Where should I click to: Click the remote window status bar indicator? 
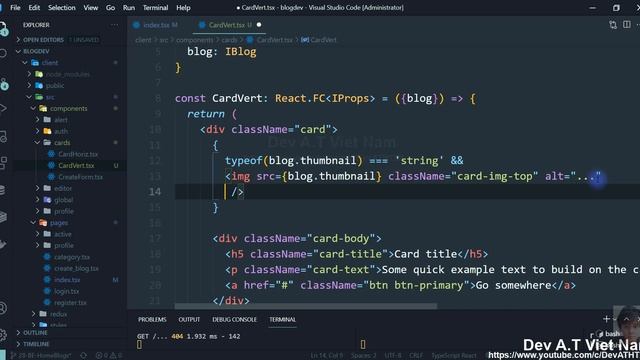click(x=3, y=356)
